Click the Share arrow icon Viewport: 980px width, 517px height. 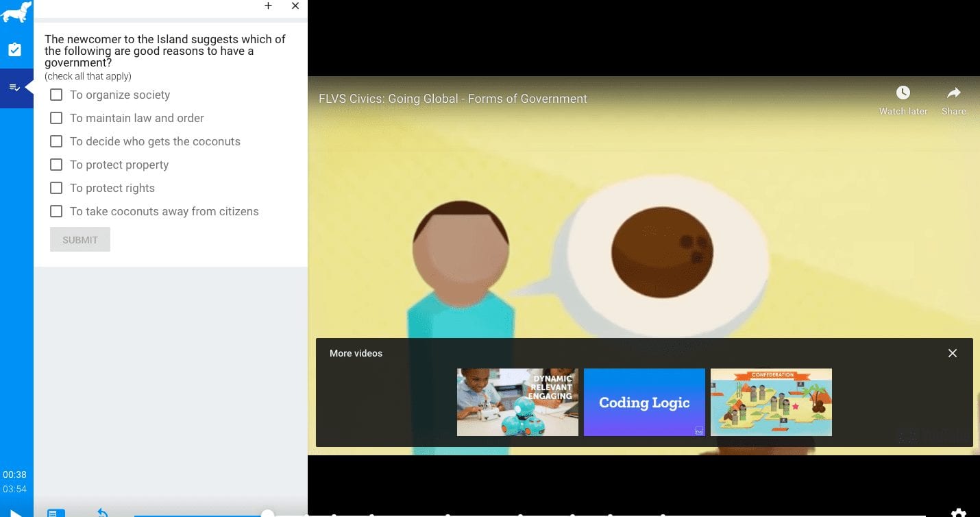953,93
